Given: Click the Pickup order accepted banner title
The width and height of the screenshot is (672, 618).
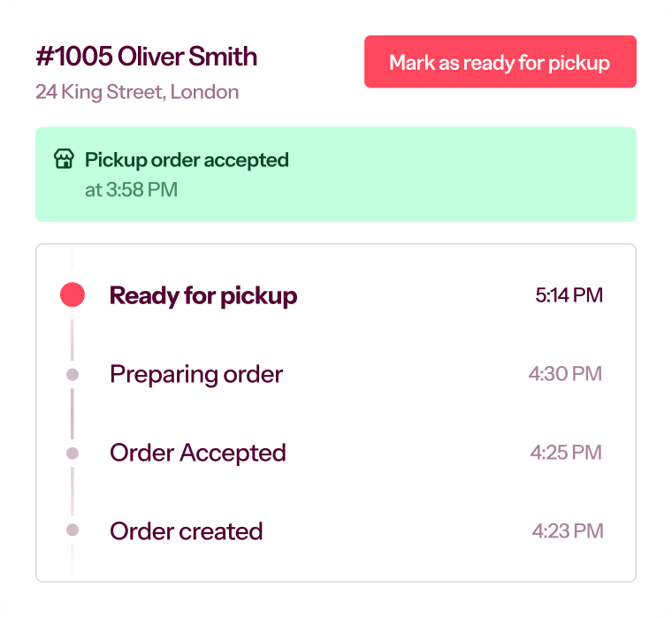Looking at the screenshot, I should click(x=187, y=160).
